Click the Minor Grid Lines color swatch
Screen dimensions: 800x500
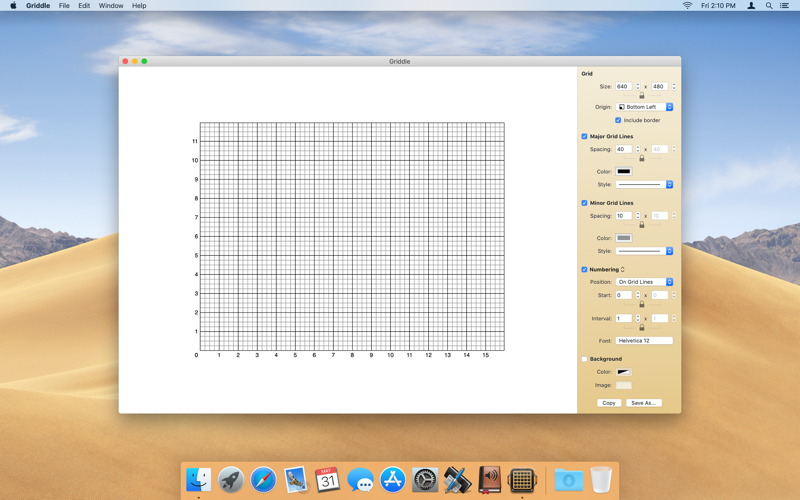[x=624, y=238]
